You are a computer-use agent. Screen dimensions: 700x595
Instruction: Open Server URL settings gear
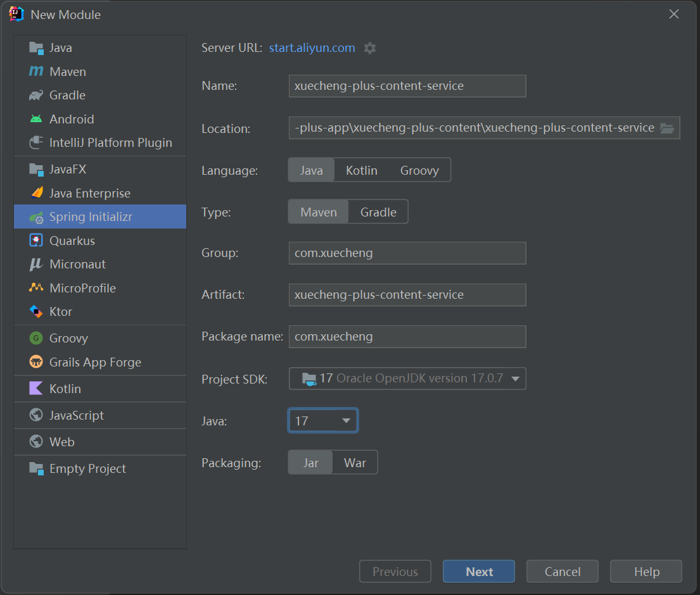(370, 48)
